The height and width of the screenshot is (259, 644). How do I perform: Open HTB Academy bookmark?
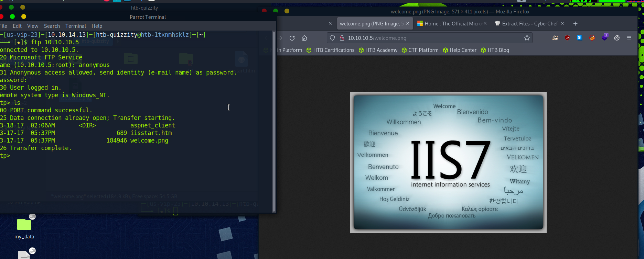pos(378,50)
